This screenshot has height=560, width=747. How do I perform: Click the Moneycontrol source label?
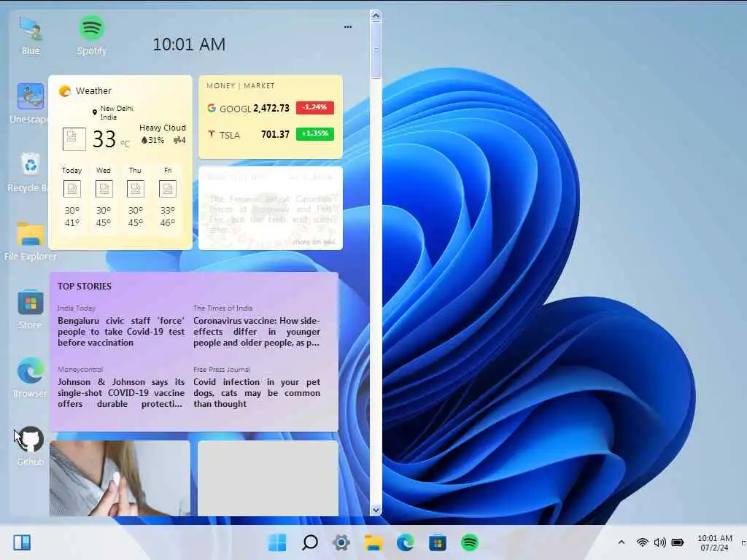tap(80, 370)
